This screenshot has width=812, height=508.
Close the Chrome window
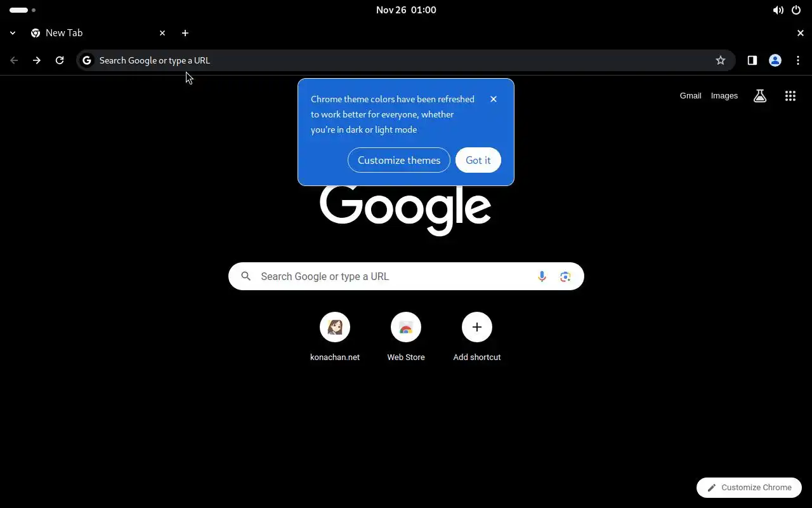click(801, 33)
